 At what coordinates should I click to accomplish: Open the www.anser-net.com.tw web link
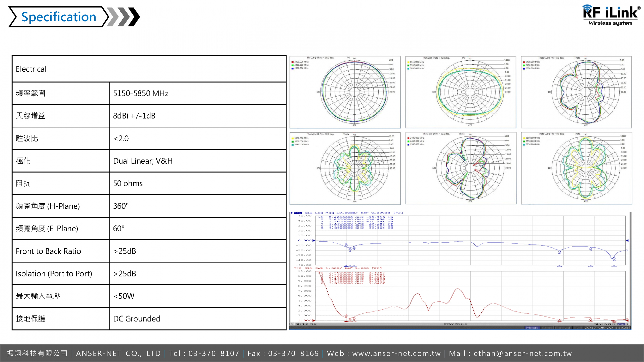396,353
